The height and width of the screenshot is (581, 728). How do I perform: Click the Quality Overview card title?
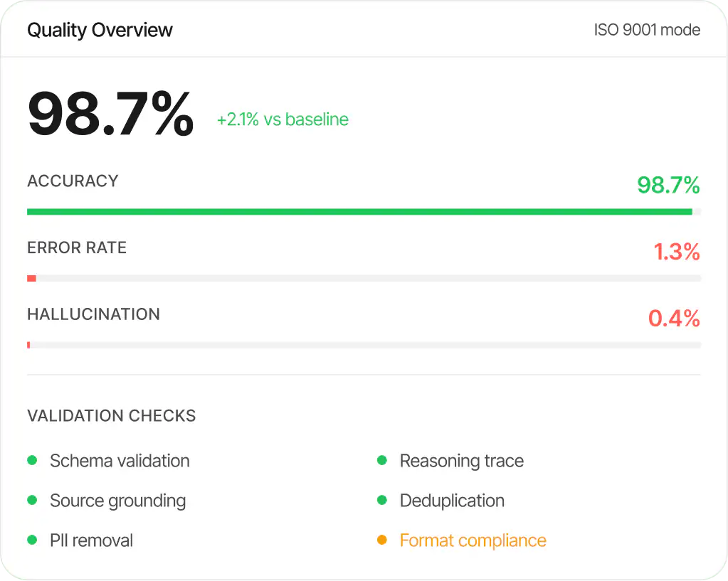(x=100, y=31)
